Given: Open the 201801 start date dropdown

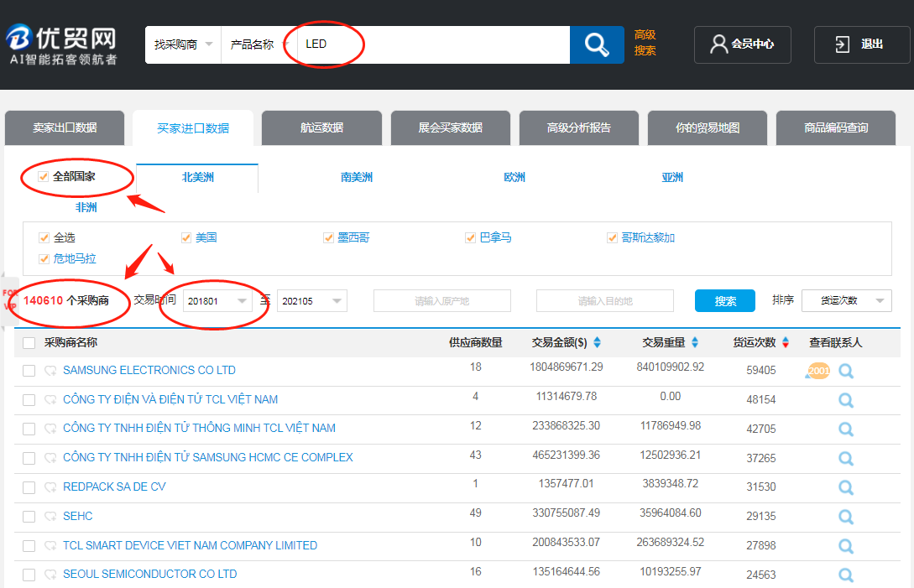Looking at the screenshot, I should pyautogui.click(x=217, y=300).
